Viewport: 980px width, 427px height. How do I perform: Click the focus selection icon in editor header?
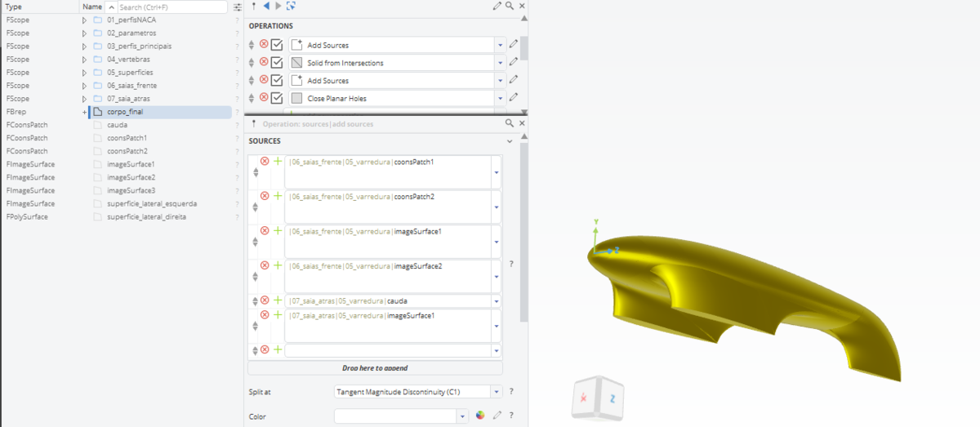pos(291,6)
